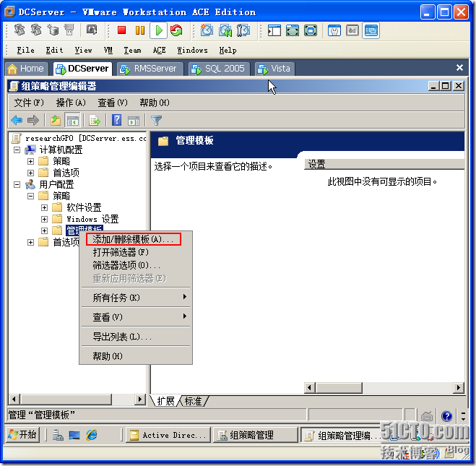Click the green VMware power on button
Image resolution: width=476 pixels, height=466 pixels.
(158, 30)
